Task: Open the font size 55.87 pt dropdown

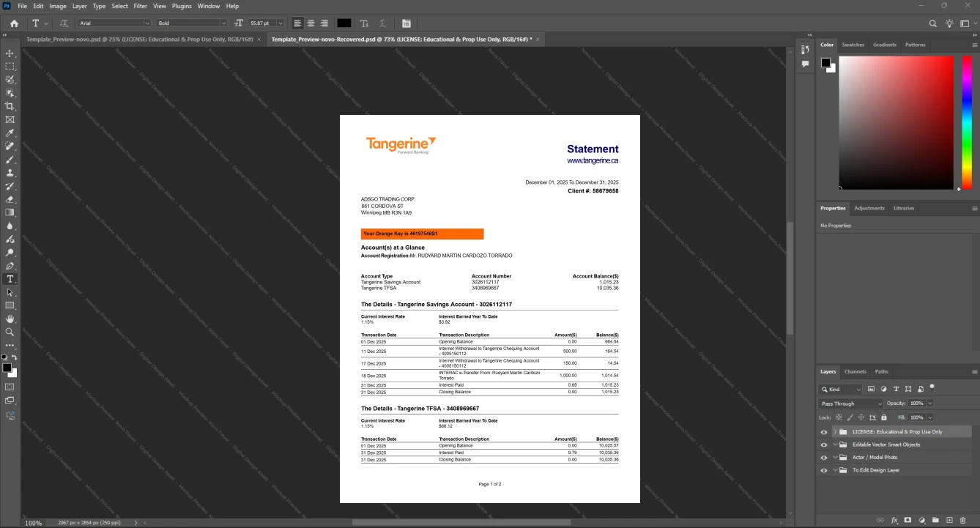Action: pyautogui.click(x=280, y=23)
